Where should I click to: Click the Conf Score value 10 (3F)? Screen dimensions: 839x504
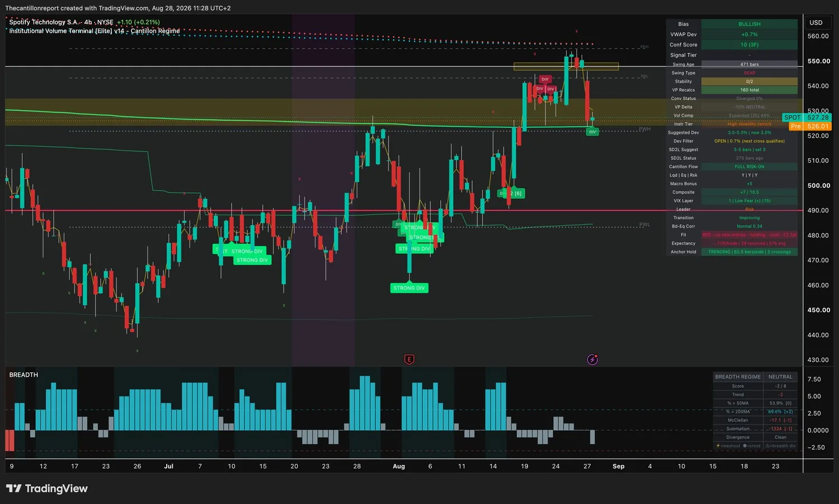(x=750, y=45)
